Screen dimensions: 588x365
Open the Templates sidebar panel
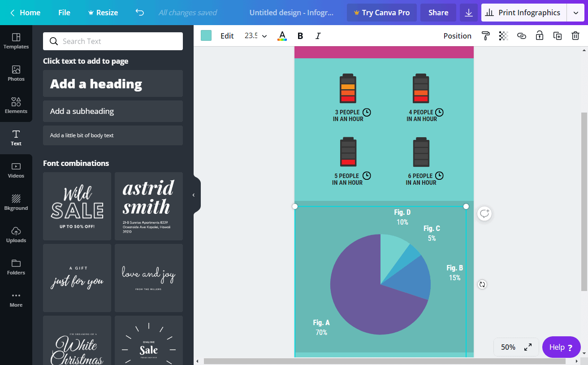(16, 41)
